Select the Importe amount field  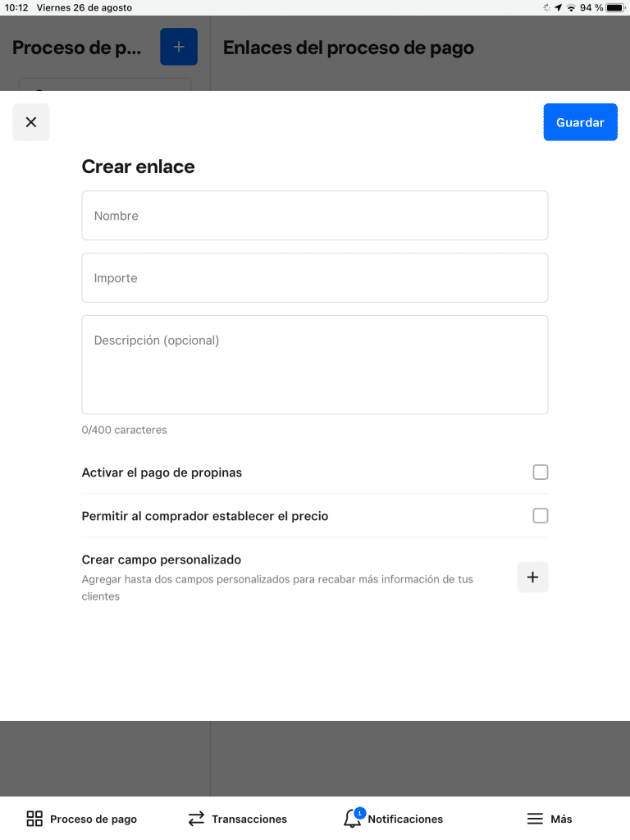click(315, 277)
